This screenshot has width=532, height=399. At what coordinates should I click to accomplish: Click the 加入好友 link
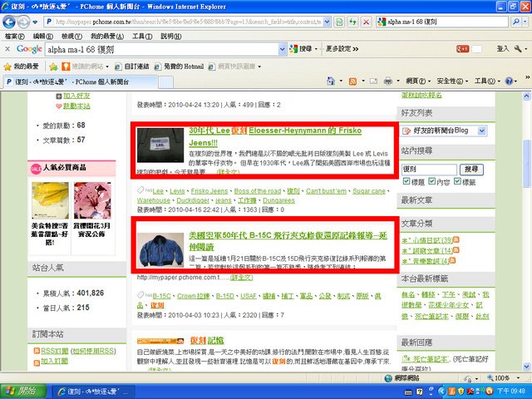click(x=76, y=96)
